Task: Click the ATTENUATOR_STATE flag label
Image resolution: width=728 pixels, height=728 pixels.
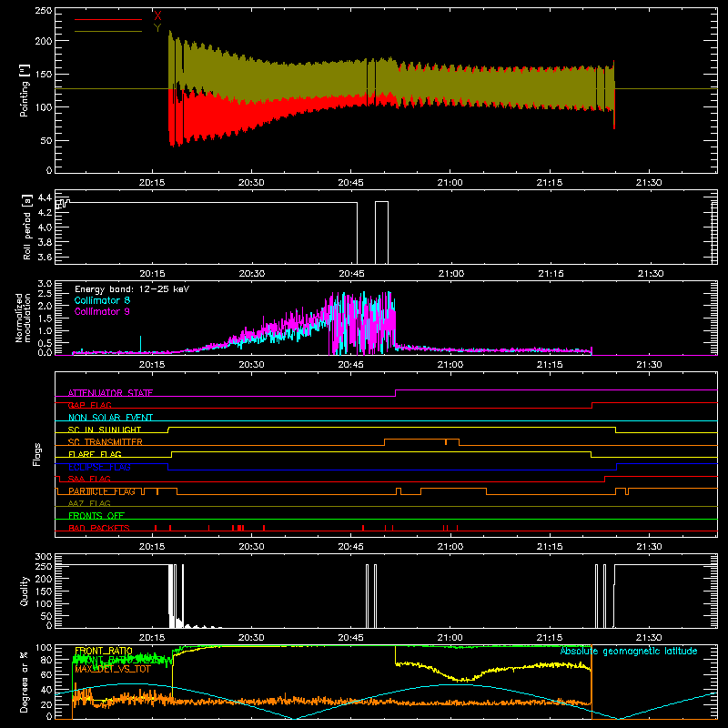Action: tap(110, 393)
